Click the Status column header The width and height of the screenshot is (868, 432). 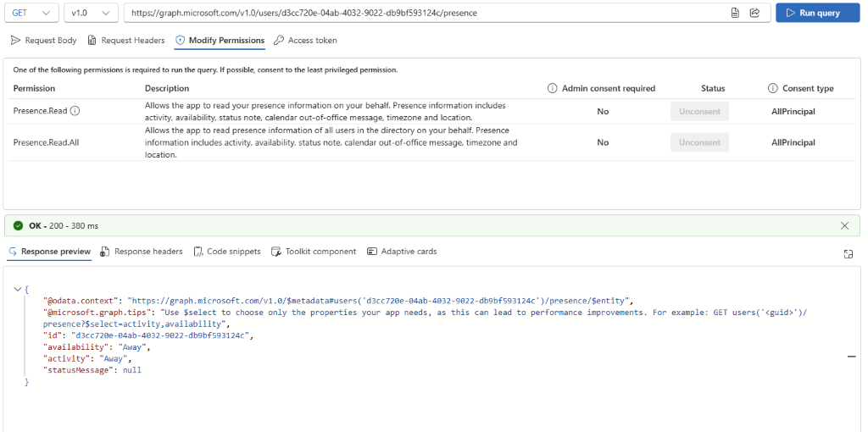tap(713, 88)
